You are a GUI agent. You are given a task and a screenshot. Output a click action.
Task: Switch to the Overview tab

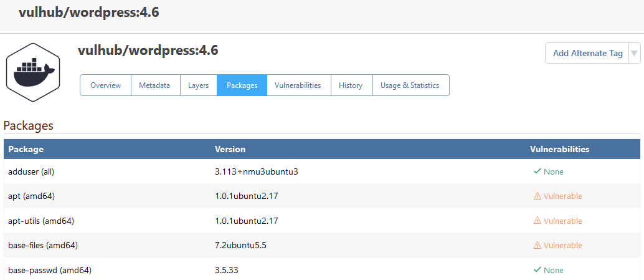pyautogui.click(x=105, y=85)
